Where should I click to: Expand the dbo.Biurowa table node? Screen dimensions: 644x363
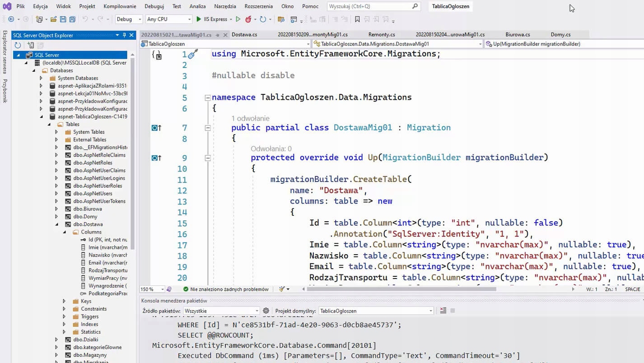pos(56,209)
